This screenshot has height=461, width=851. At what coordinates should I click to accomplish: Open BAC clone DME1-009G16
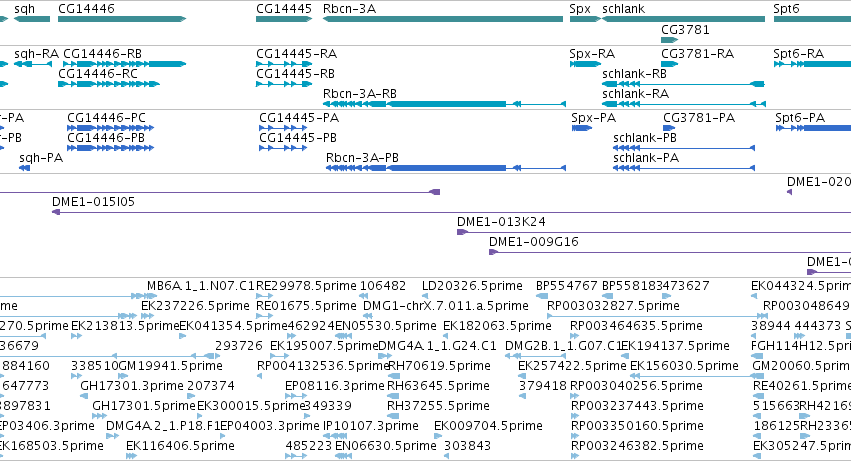[x=534, y=242]
